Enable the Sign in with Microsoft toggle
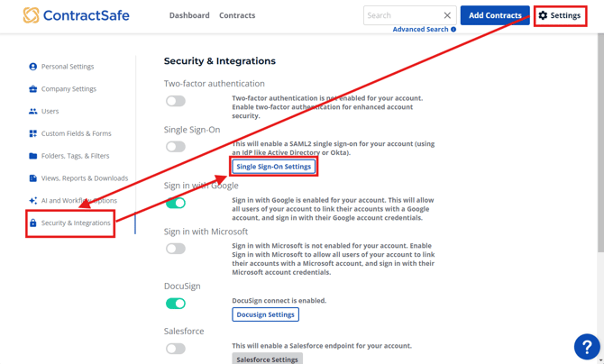Viewport: 604px width, 364px height. point(176,249)
